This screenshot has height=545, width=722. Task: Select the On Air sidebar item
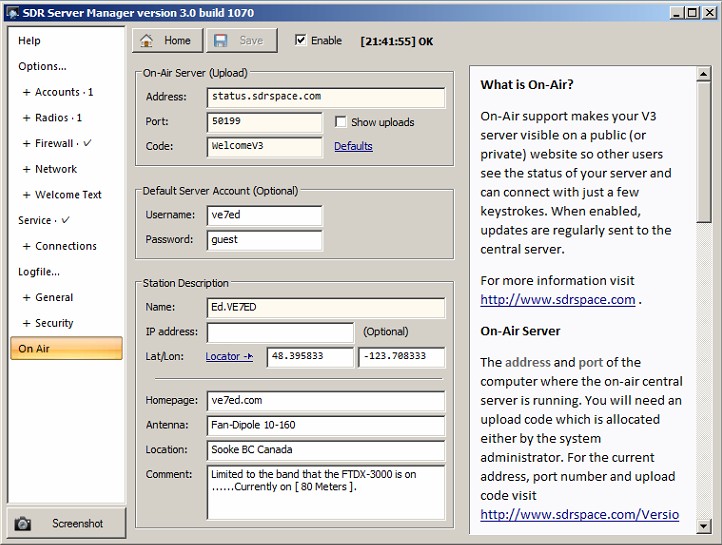tap(66, 349)
